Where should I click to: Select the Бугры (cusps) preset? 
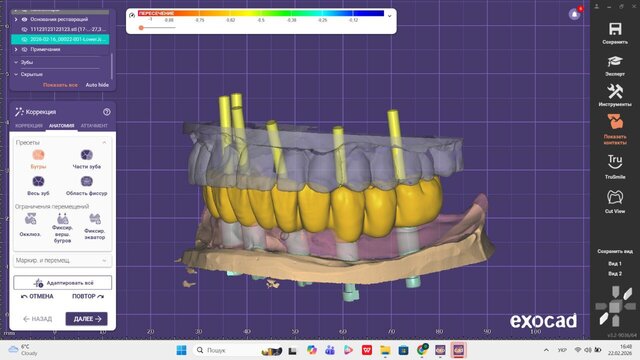pos(38,159)
